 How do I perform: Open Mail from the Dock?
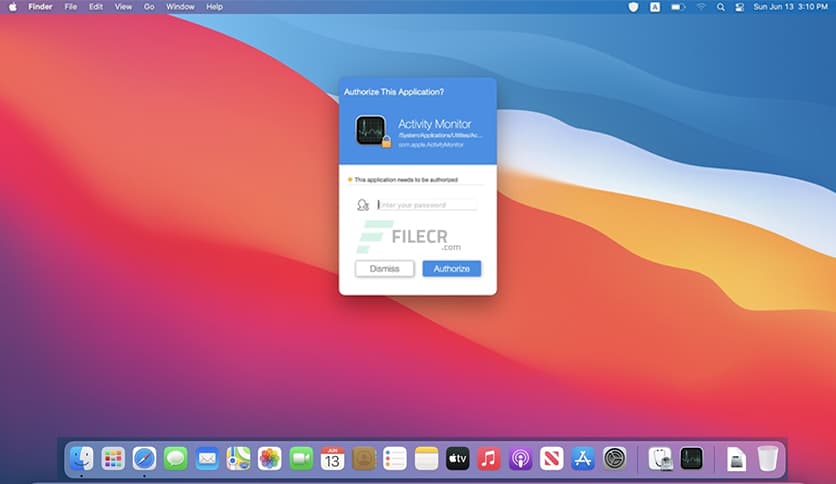click(207, 458)
